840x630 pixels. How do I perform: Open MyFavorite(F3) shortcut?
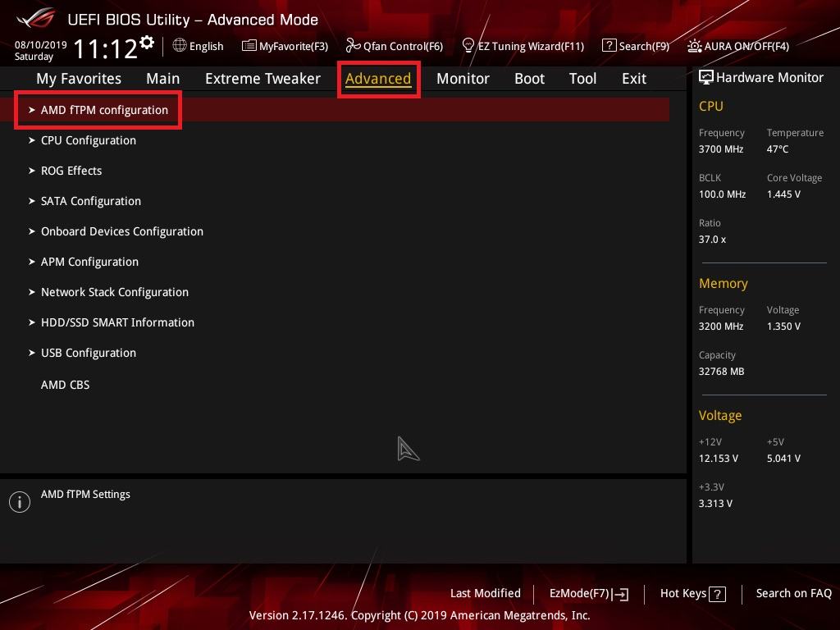pyautogui.click(x=294, y=47)
